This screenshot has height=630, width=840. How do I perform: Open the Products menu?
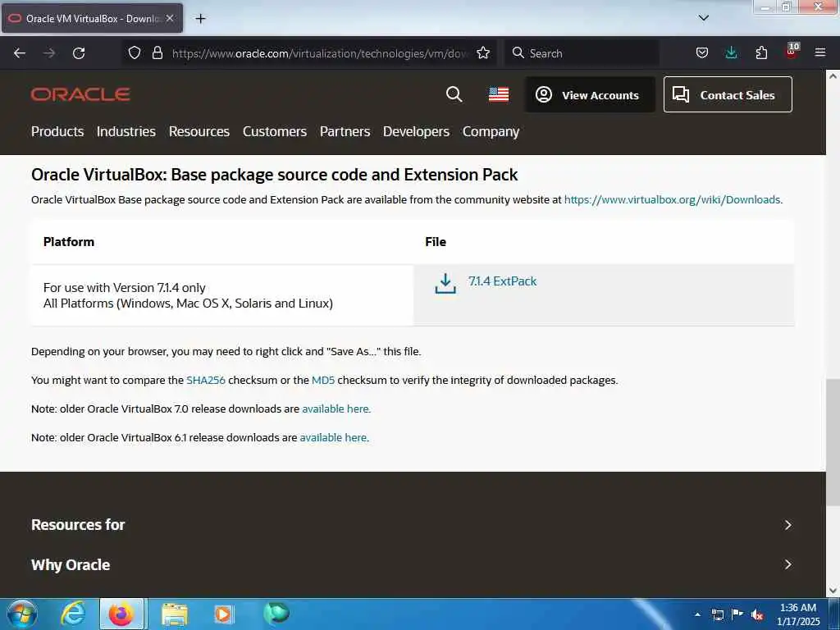point(57,131)
